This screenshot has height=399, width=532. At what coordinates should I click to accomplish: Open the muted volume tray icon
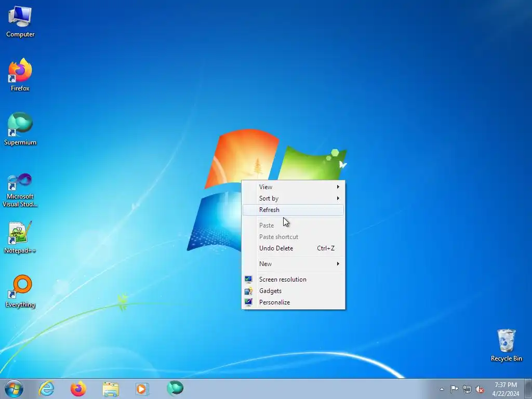click(480, 389)
